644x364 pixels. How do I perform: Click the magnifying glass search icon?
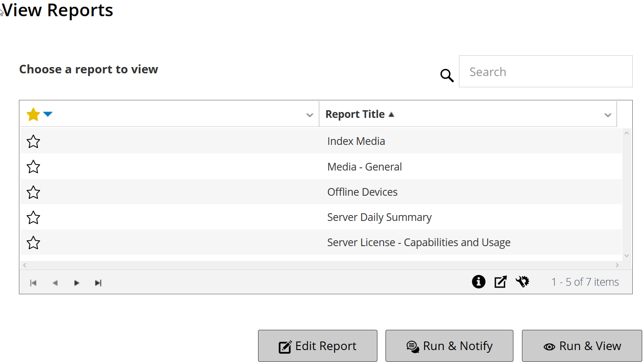447,75
